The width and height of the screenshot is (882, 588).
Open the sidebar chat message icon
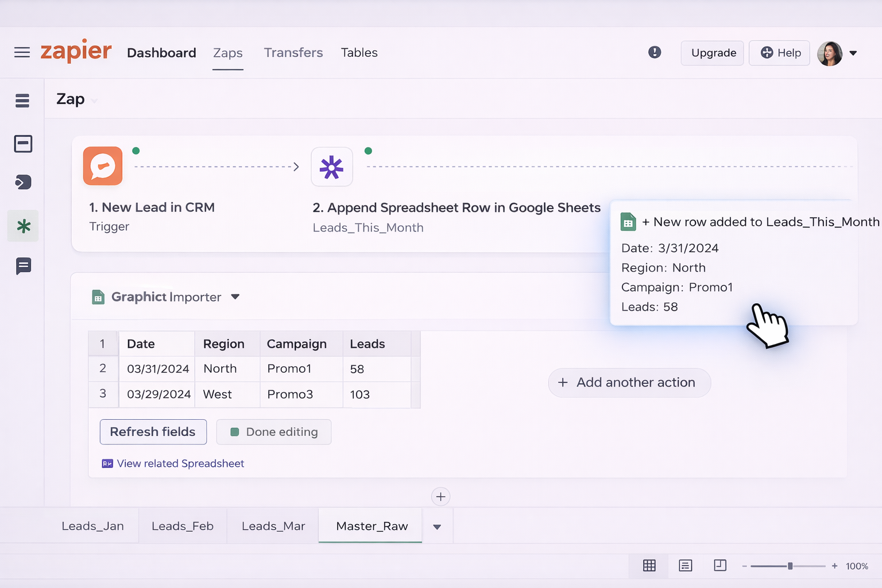(24, 266)
